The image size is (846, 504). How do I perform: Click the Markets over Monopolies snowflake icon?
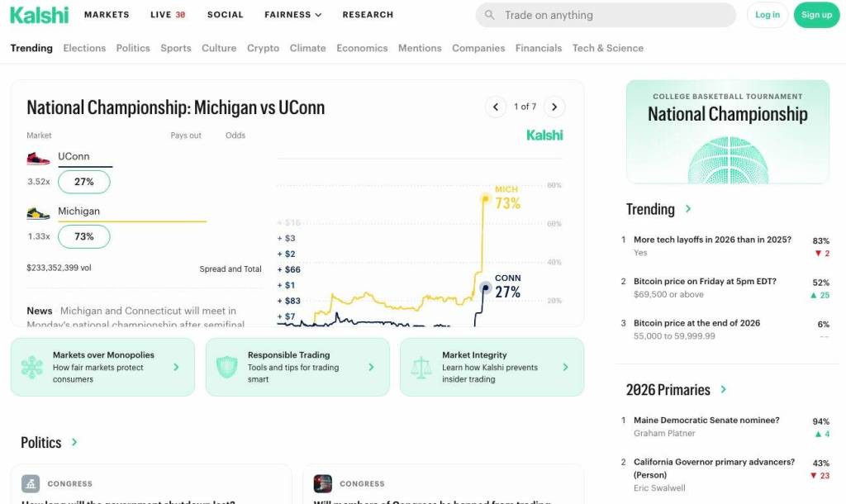31,367
